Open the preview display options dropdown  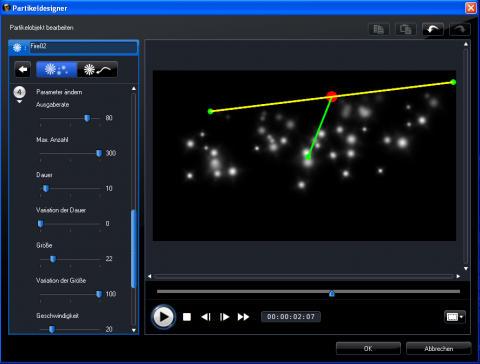pyautogui.click(x=455, y=317)
